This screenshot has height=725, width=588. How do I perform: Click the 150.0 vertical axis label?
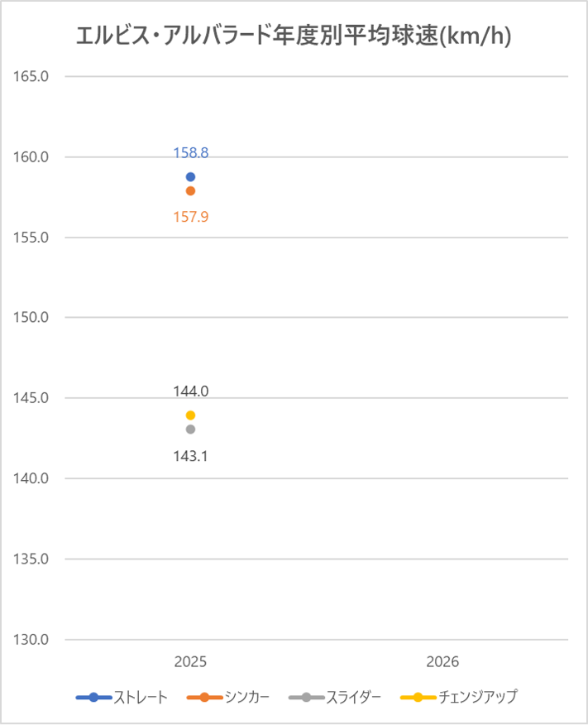tap(32, 318)
